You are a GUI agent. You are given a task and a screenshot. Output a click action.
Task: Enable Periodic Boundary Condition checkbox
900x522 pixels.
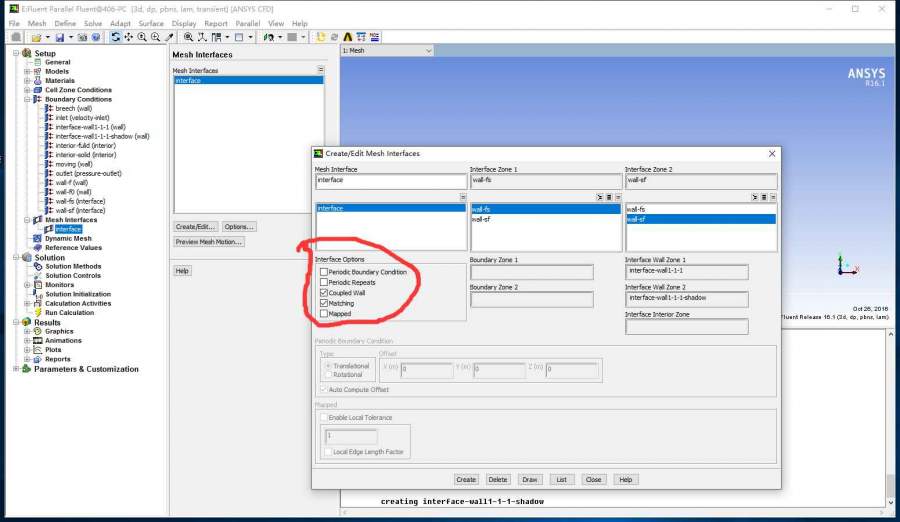(x=324, y=272)
